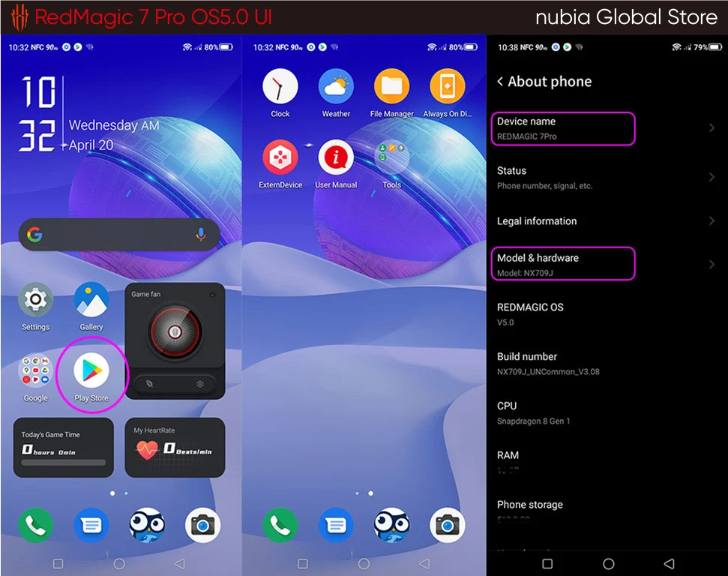This screenshot has height=576, width=728.
Task: Launch the Play Store app
Action: (91, 370)
